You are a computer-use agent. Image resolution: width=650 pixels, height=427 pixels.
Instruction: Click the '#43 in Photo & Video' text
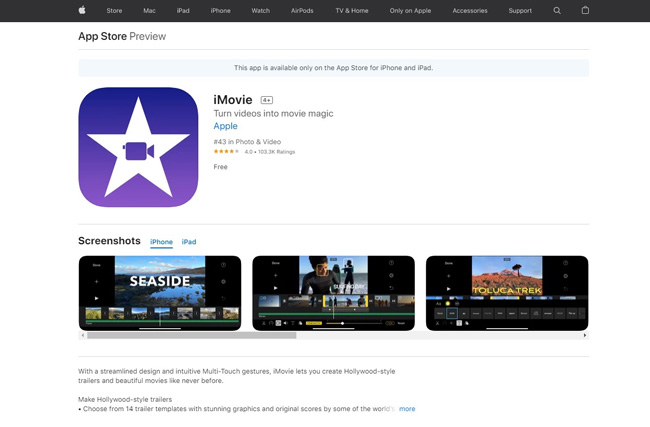point(247,142)
